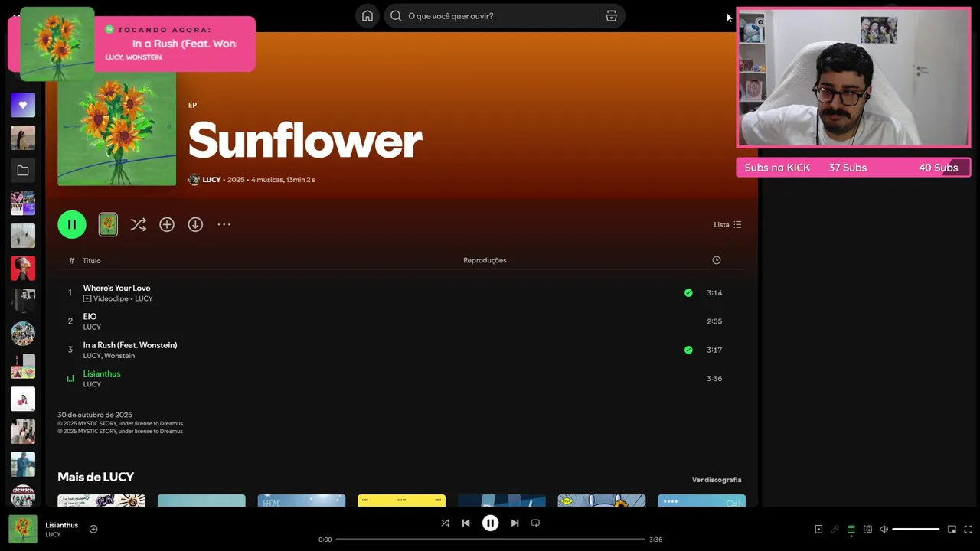Viewport: 980px width, 551px height.
Task: Open the Browse icon in search bar
Action: [611, 16]
